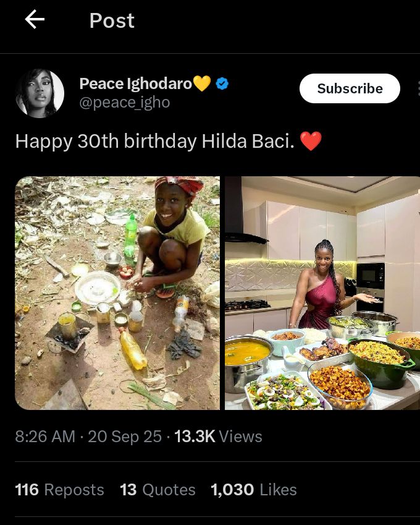Viewport: 420px width, 525px height.
Task: Open the left photo of outdoor cooking
Action: click(117, 293)
